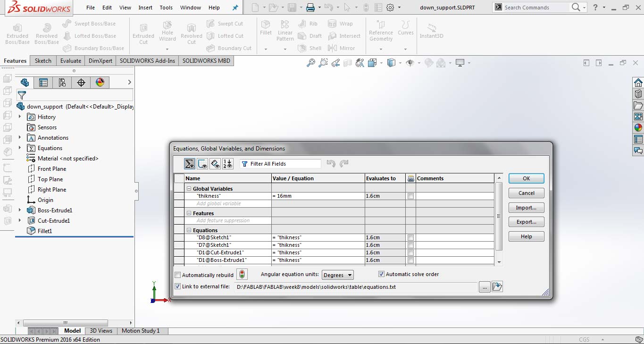Select Fillet1 in the feature tree
This screenshot has width=644, height=344.
point(40,231)
